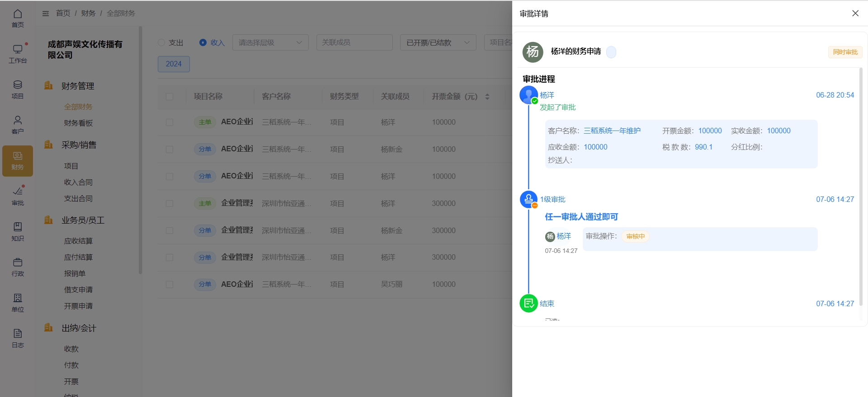Click the approval panel vertical scrollbar

pos(861,187)
